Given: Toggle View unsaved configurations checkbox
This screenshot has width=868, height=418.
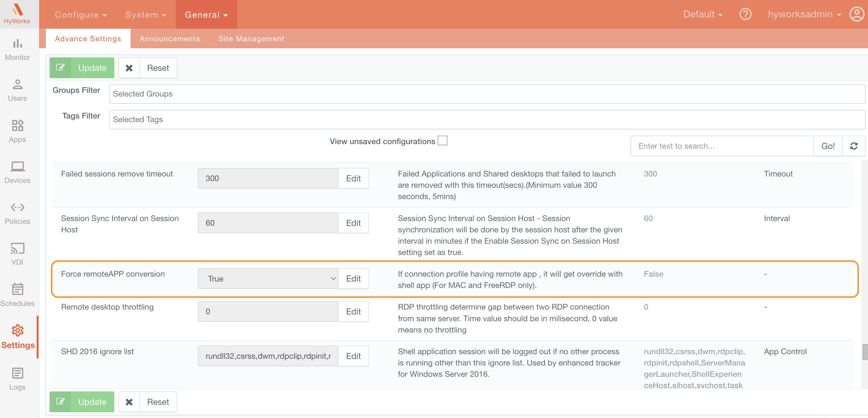Looking at the screenshot, I should pos(442,141).
